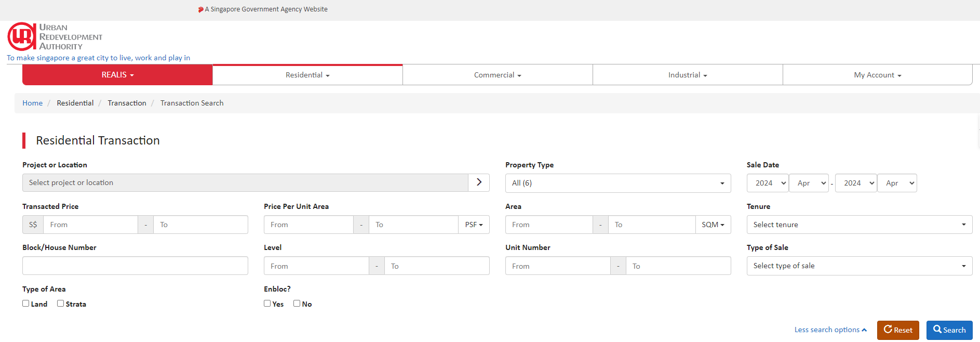Open the Commercial menu
The image size is (980, 342).
pyautogui.click(x=498, y=75)
